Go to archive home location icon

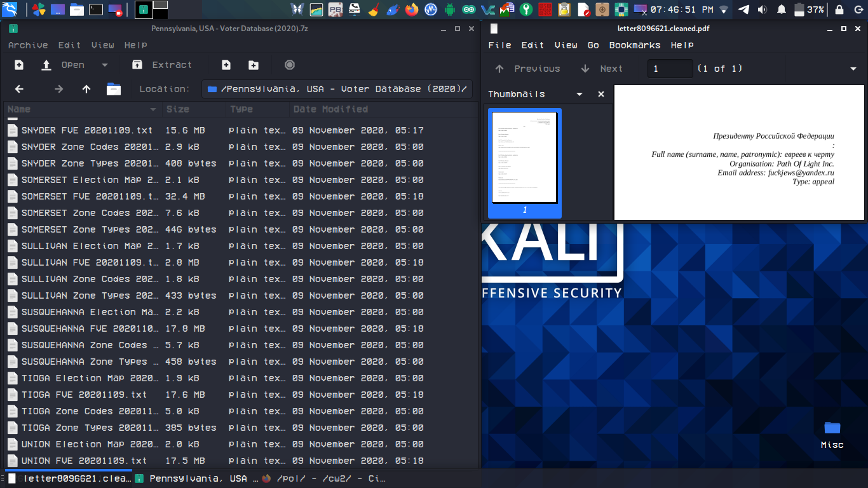click(x=114, y=89)
